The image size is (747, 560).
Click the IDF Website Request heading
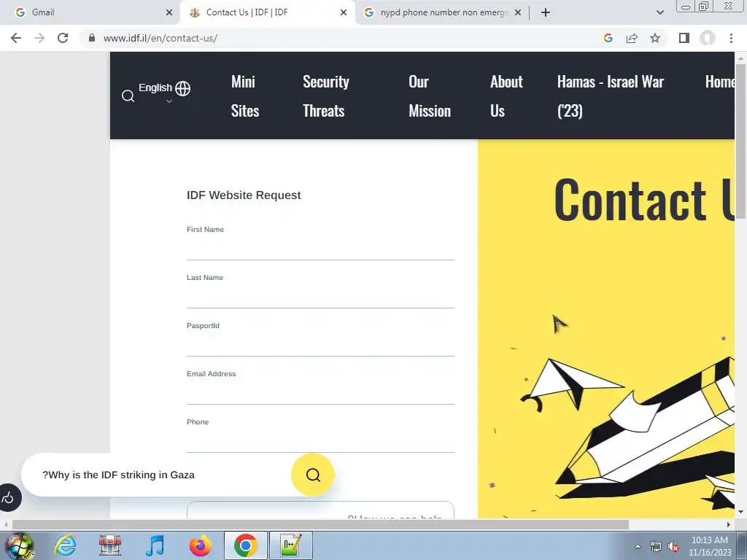(244, 195)
